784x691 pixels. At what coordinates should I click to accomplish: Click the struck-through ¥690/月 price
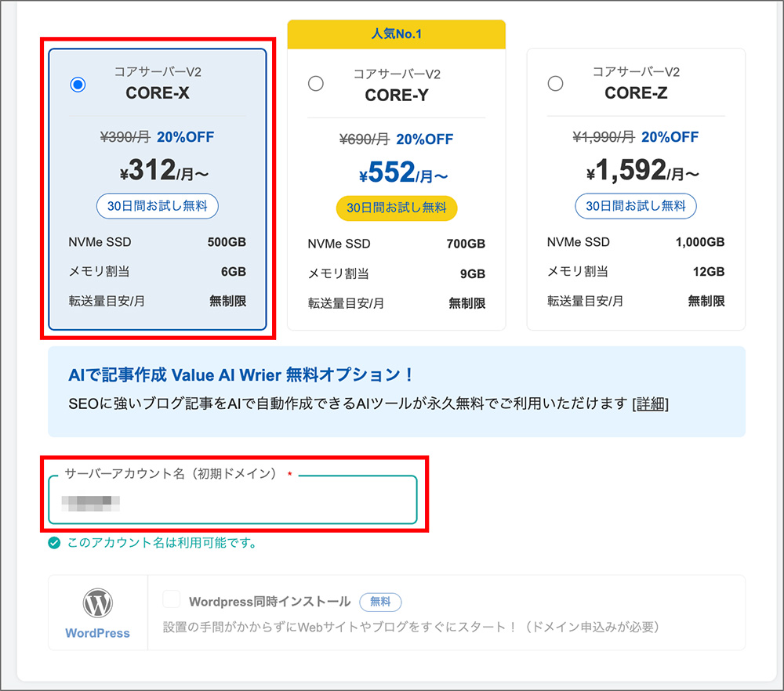pyautogui.click(x=364, y=139)
